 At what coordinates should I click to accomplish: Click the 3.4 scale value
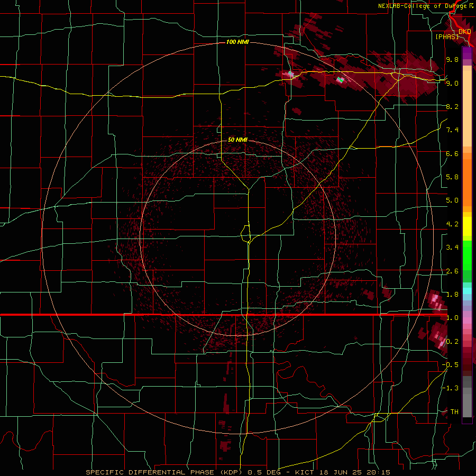coord(452,248)
